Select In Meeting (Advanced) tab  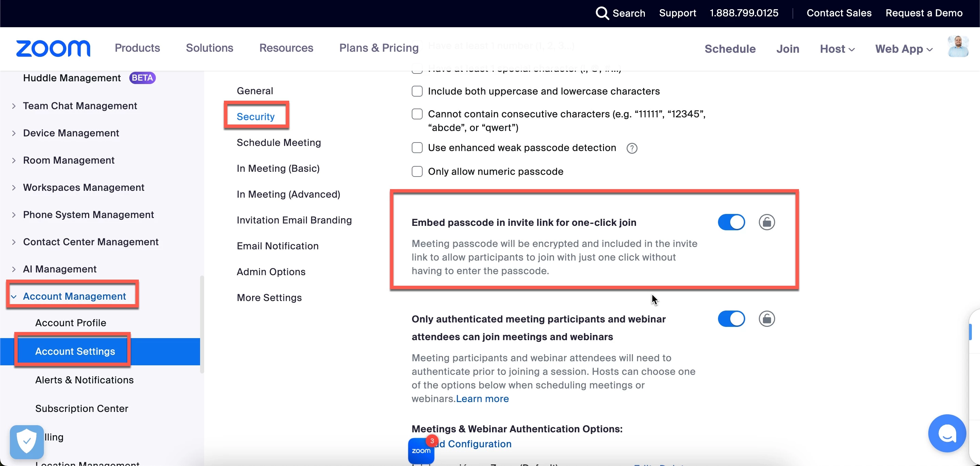coord(288,194)
